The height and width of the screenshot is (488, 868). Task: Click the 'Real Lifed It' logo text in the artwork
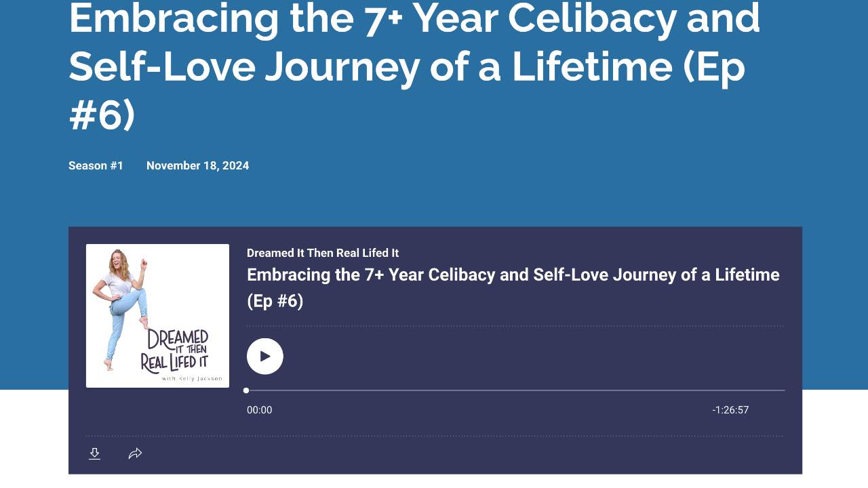(x=174, y=362)
